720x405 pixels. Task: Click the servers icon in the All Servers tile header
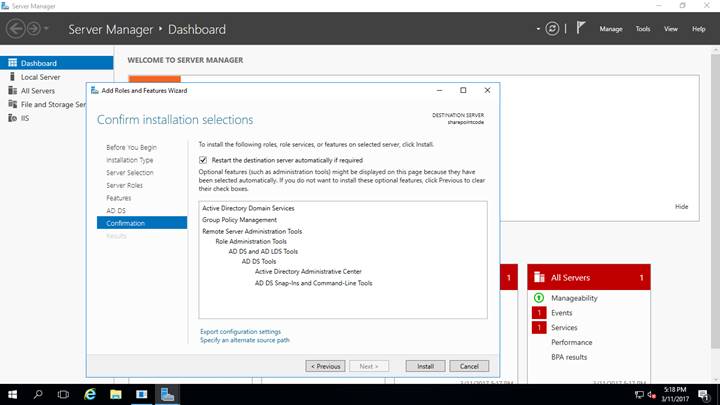pos(539,277)
